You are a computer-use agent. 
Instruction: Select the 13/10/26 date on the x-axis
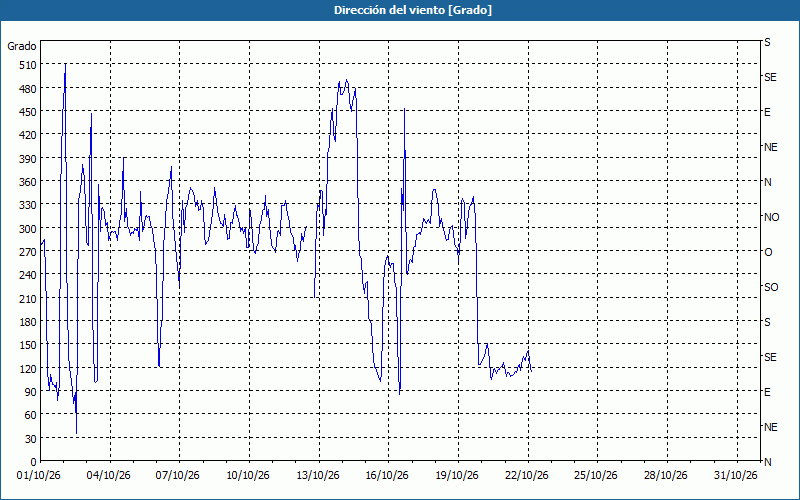(318, 476)
